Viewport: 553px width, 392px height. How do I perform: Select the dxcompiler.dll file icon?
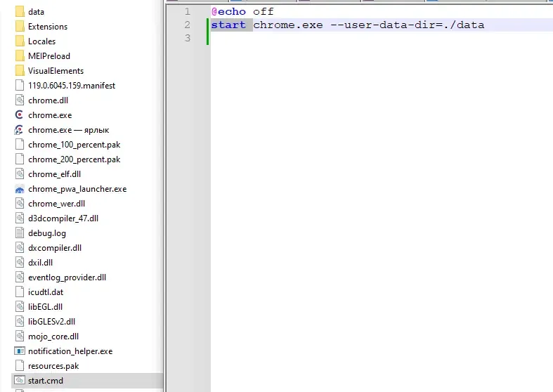20,248
